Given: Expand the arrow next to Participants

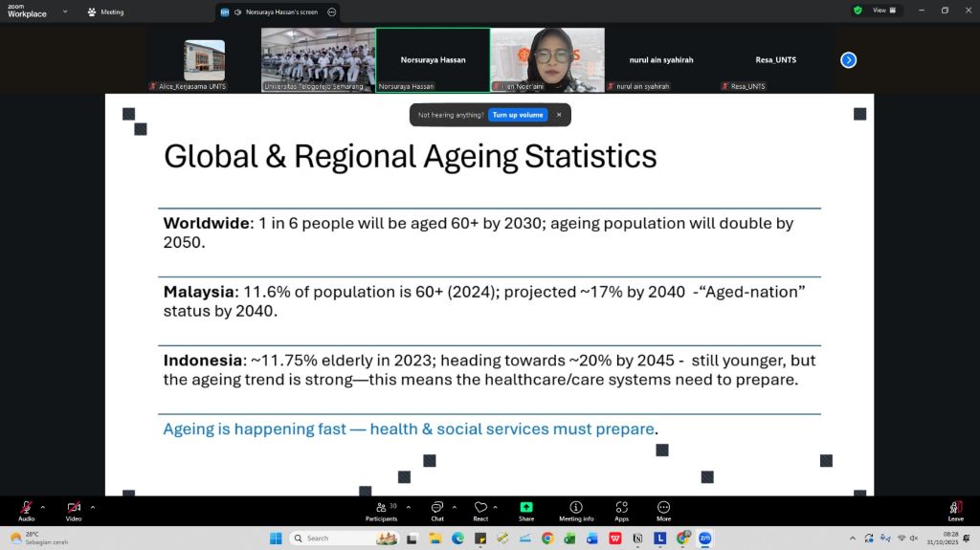Looking at the screenshot, I should (x=409, y=507).
